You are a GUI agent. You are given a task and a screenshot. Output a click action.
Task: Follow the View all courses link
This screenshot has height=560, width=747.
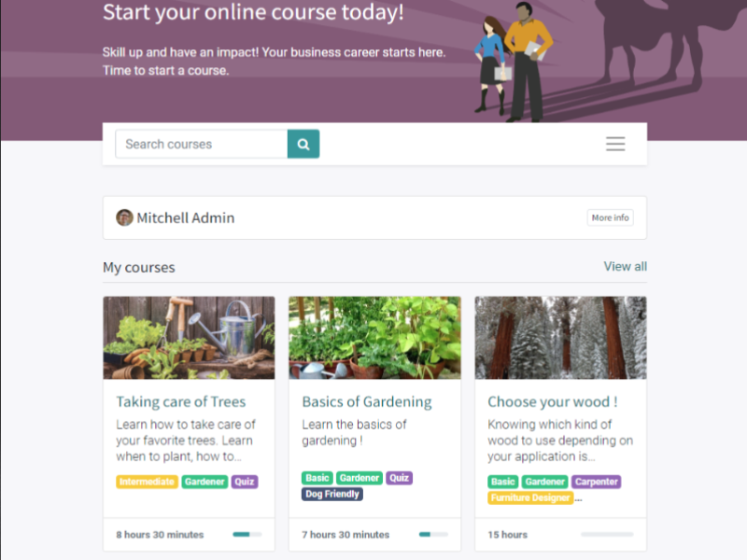point(625,266)
